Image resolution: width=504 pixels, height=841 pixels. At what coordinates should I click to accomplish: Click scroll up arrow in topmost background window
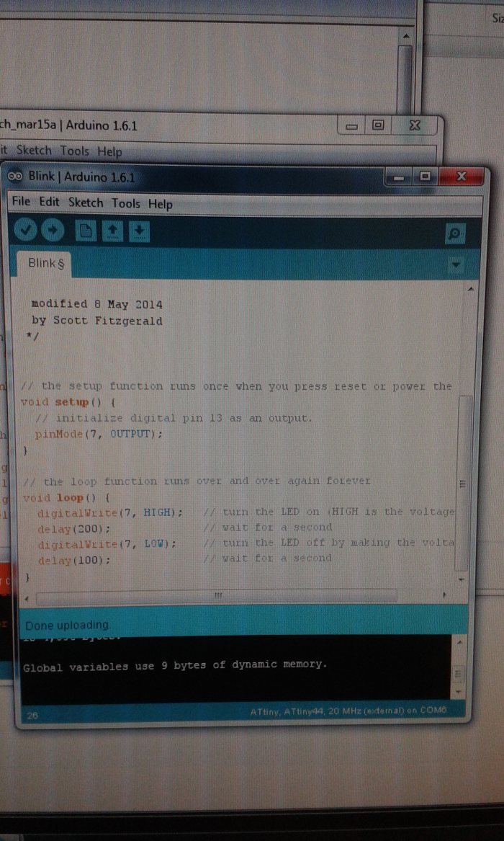[405, 36]
